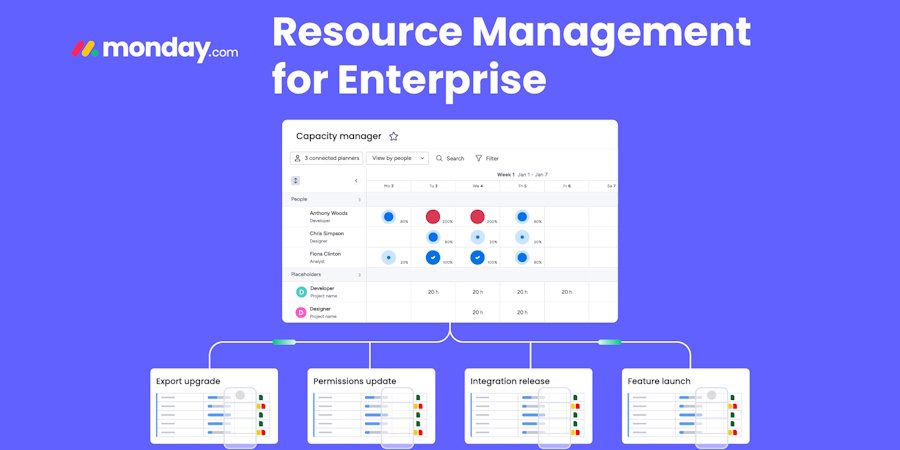
Task: Open Fiona Clinton's Thursday 80% capacity circle
Action: coord(522,258)
